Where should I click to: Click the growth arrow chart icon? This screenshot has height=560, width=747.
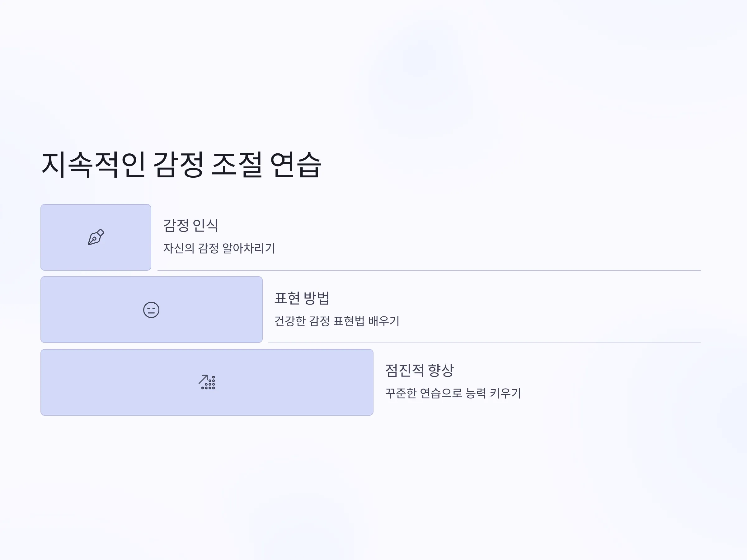point(207,382)
